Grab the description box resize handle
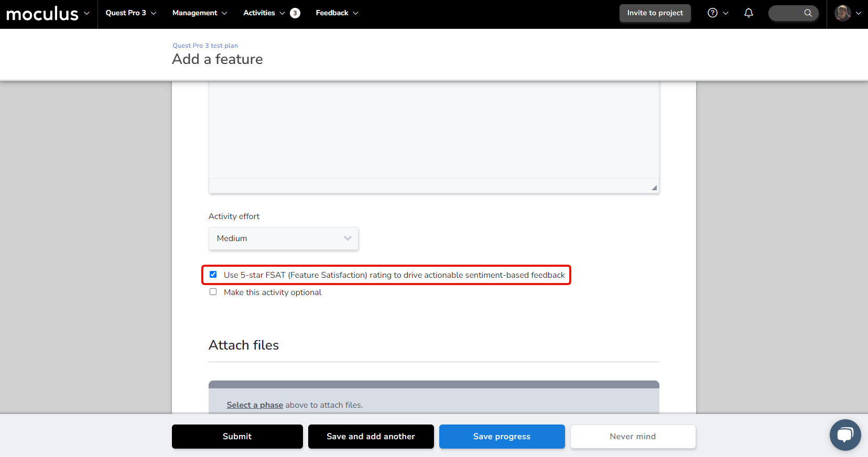The height and width of the screenshot is (457, 868). (x=654, y=188)
